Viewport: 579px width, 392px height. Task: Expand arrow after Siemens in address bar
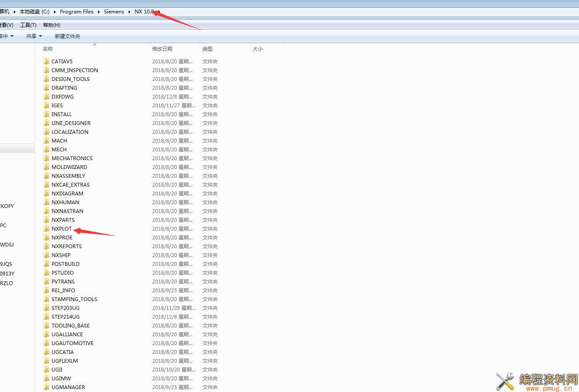coord(130,12)
